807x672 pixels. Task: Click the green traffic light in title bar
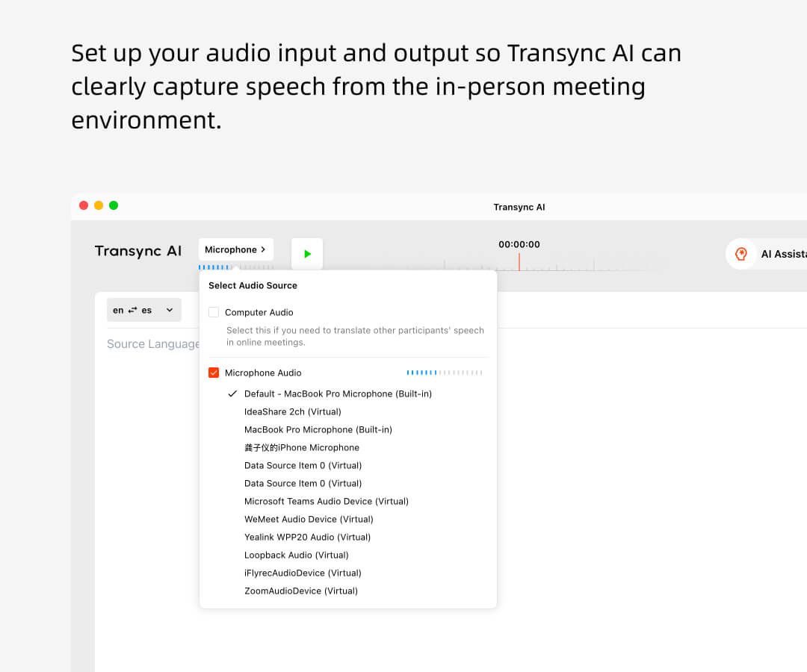click(x=114, y=205)
